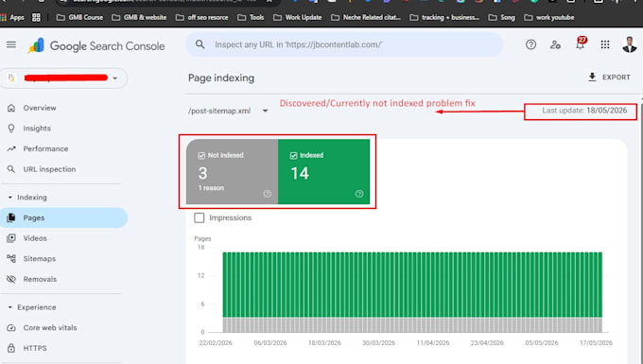Collapse the Indexing section
The height and width of the screenshot is (364, 643).
coord(9,198)
